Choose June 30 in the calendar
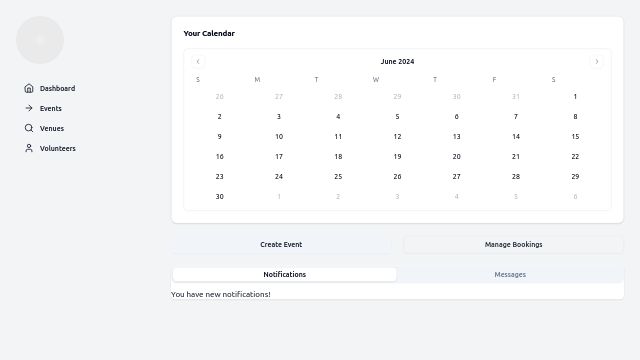The height and width of the screenshot is (360, 640). click(x=220, y=197)
